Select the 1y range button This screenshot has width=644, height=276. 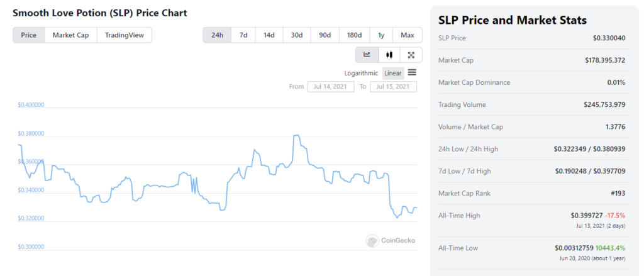(381, 35)
